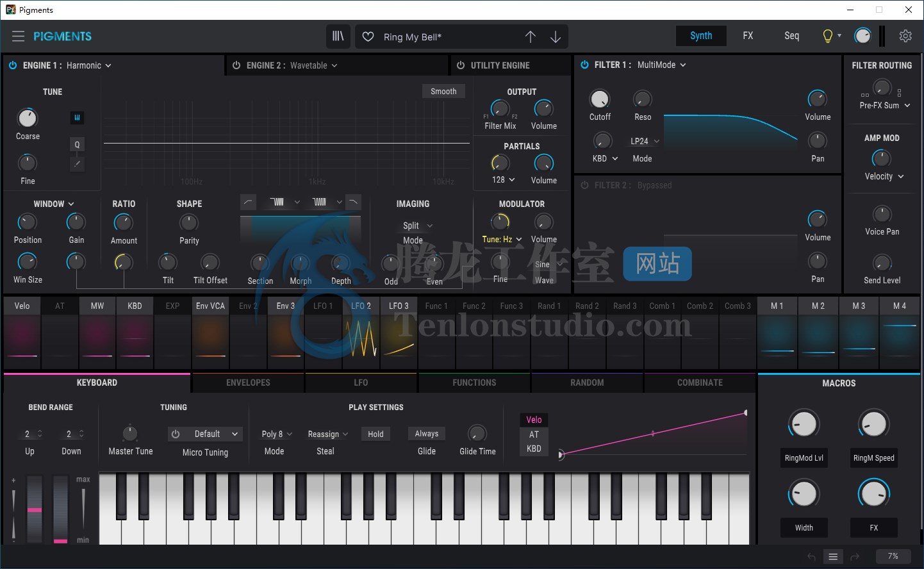924x569 pixels.
Task: Switch to the FX tab
Action: tap(748, 36)
